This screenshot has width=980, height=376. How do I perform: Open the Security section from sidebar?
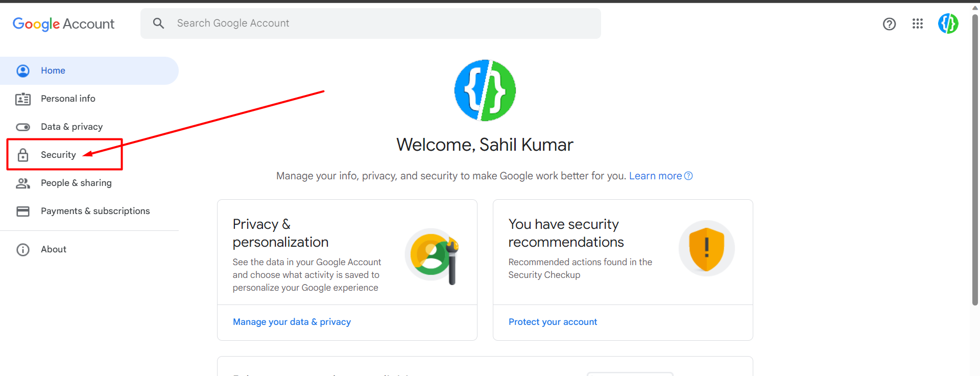pyautogui.click(x=58, y=155)
